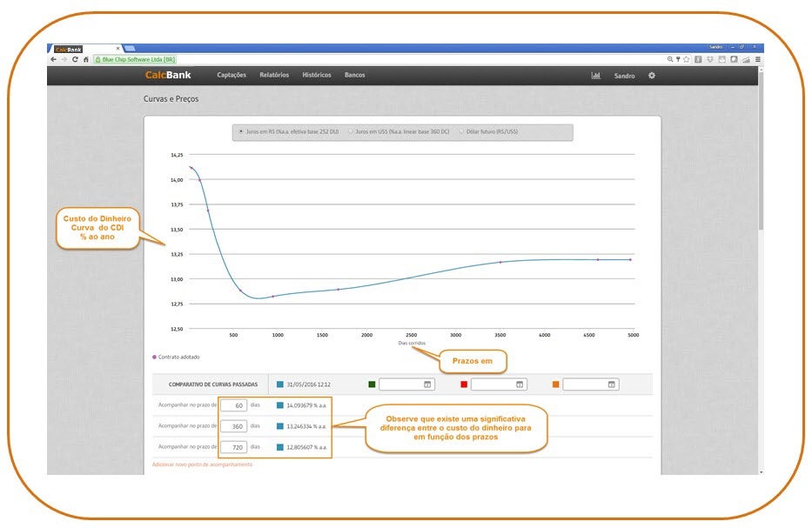This screenshot has height=528, width=812.
Task: Select the 'Juros em US$' radio option
Action: click(x=350, y=132)
